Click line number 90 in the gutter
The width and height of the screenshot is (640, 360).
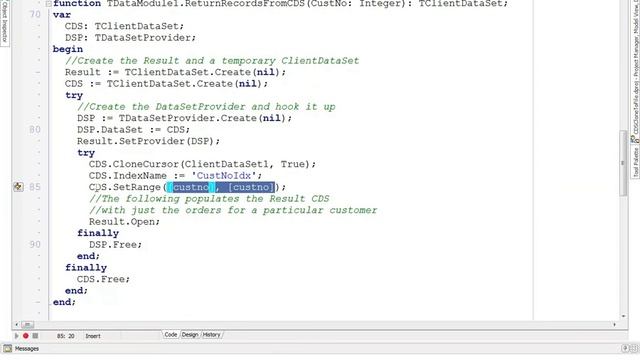pos(35,244)
